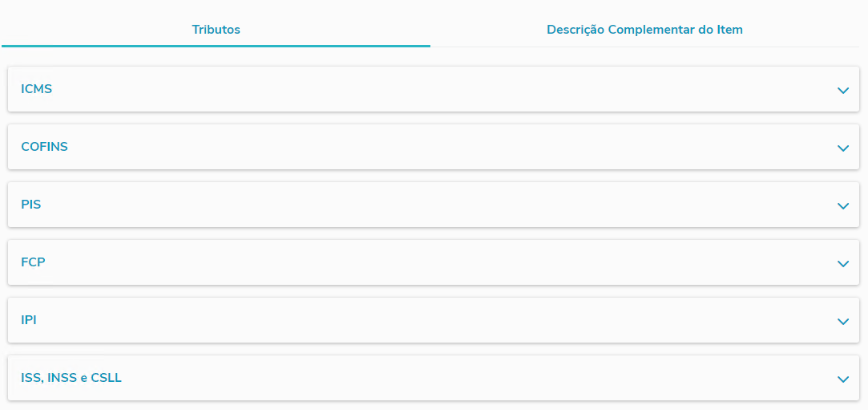Click blank center area of PIS card
The width and height of the screenshot is (868, 410).
433,205
